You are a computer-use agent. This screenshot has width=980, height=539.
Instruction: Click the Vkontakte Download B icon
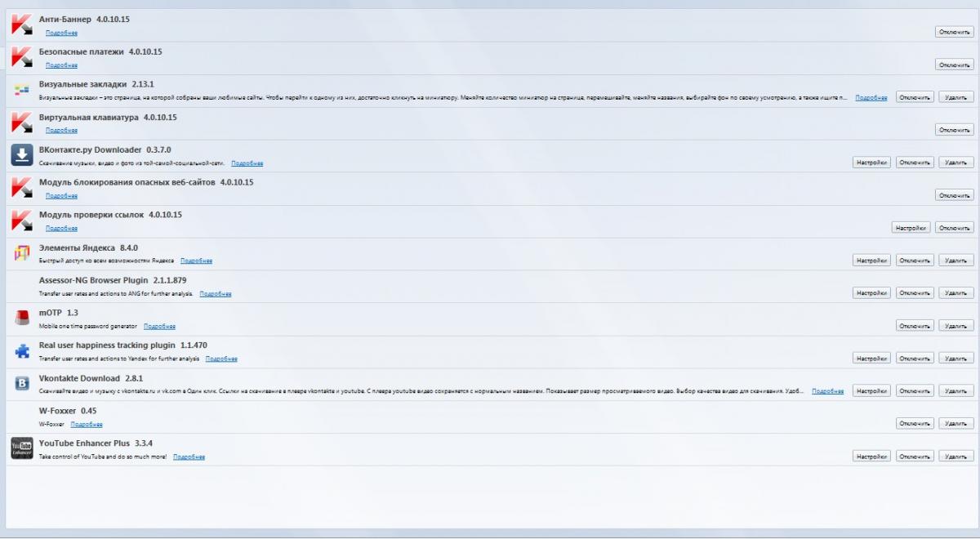pos(21,384)
